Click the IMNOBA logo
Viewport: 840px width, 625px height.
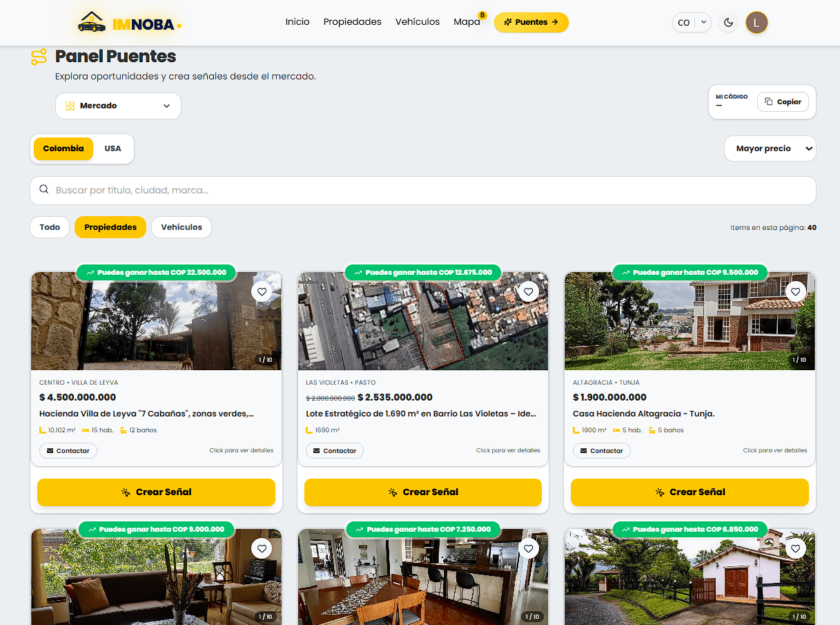click(129, 23)
